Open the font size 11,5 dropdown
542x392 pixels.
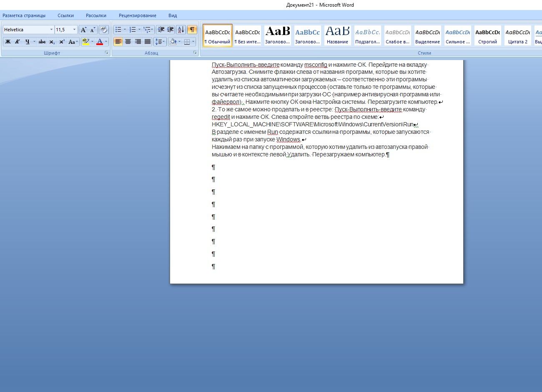[x=75, y=30]
